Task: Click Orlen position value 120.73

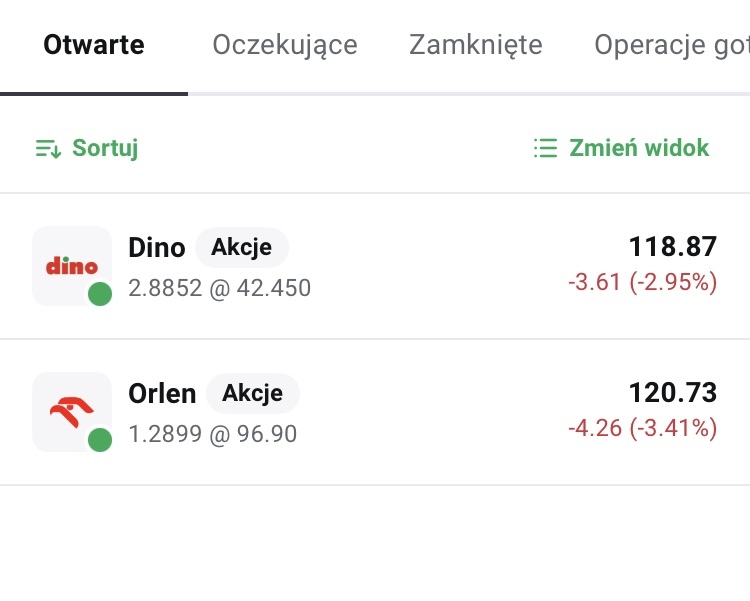Action: point(673,393)
